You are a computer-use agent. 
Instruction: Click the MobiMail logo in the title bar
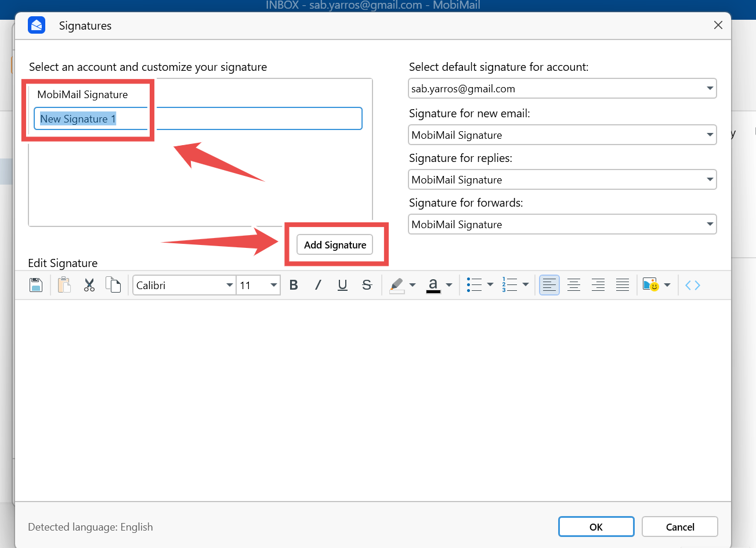tap(37, 26)
